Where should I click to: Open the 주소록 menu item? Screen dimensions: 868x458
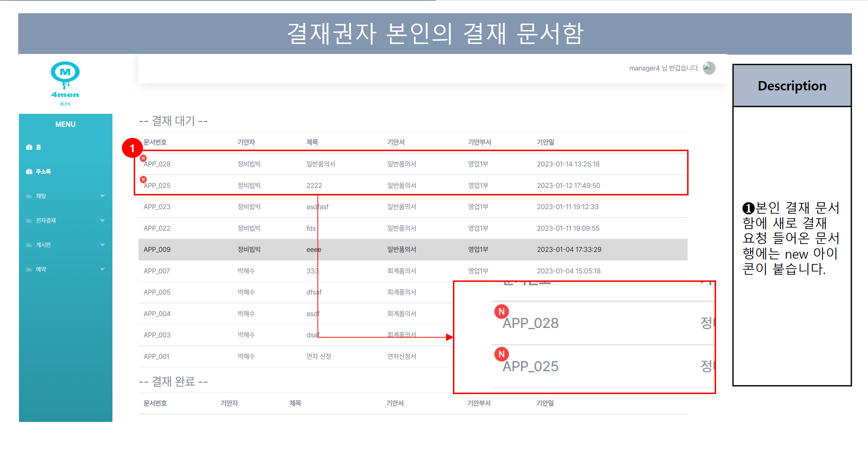[43, 171]
